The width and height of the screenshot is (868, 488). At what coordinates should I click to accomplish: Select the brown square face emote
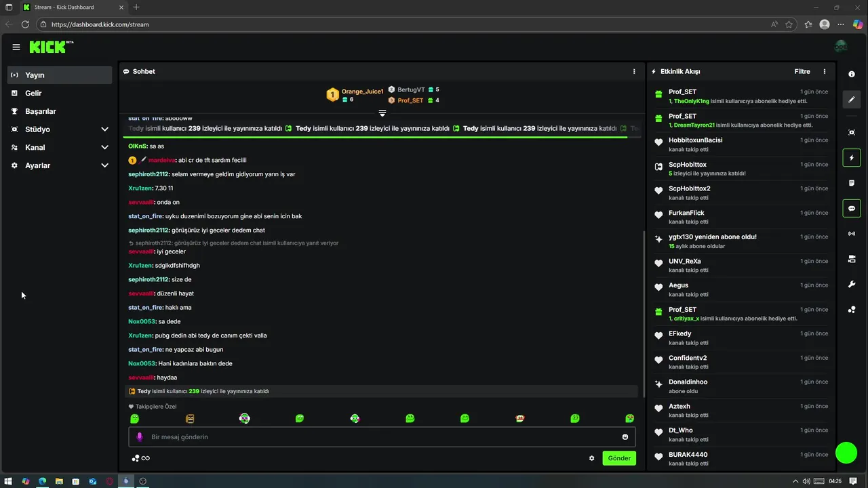pyautogui.click(x=190, y=419)
